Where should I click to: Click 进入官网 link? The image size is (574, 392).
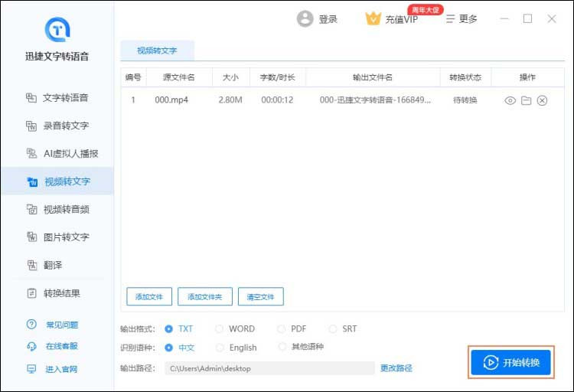pyautogui.click(x=52, y=369)
